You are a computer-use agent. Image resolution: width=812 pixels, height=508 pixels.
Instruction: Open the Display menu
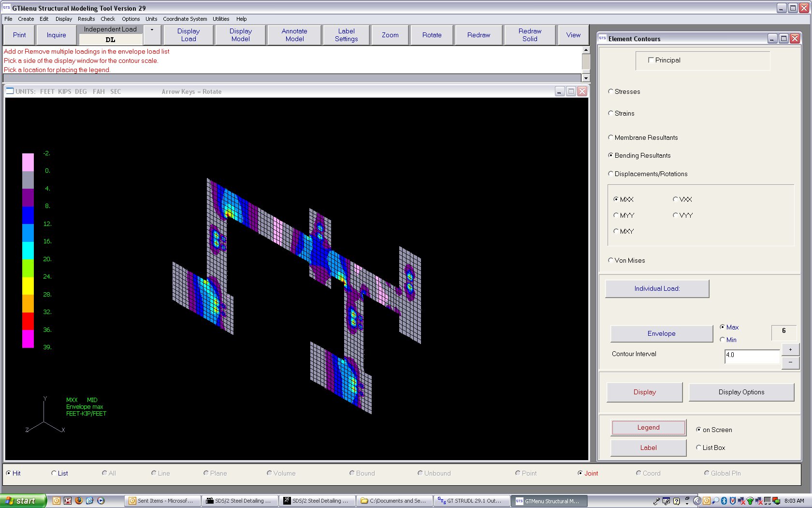click(64, 19)
